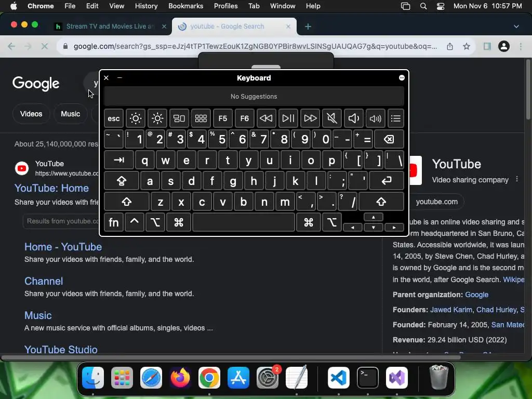Screen dimensions: 532x399
Task: Toggle the left option key on the keyboard panel
Action: pos(155,222)
